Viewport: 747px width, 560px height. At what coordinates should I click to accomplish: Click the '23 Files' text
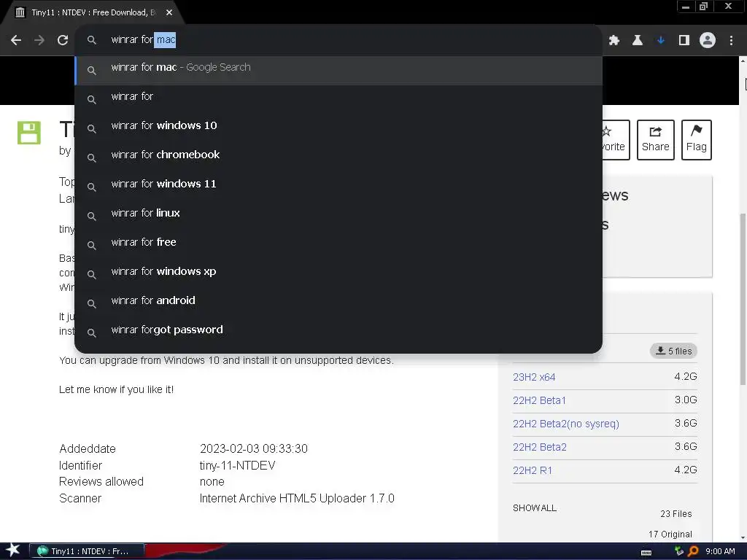tap(676, 514)
